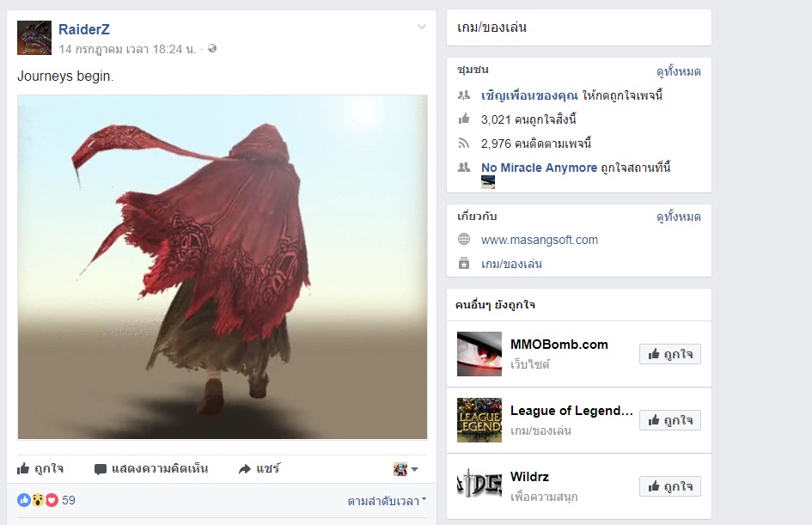Click the RaiderZ page profile picture
Viewport: 812px width, 525px height.
point(34,38)
